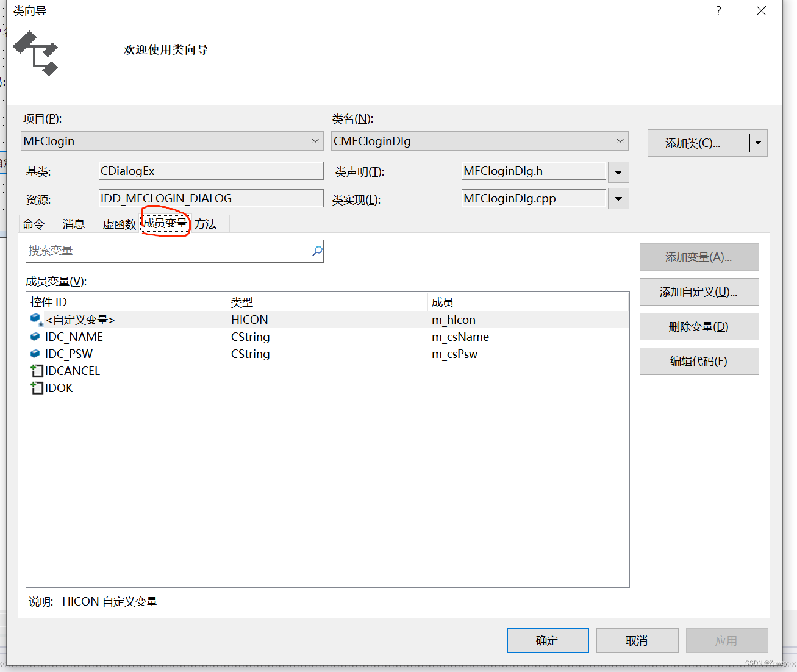Click the IDOK button control icon
The width and height of the screenshot is (797, 672).
(x=37, y=388)
